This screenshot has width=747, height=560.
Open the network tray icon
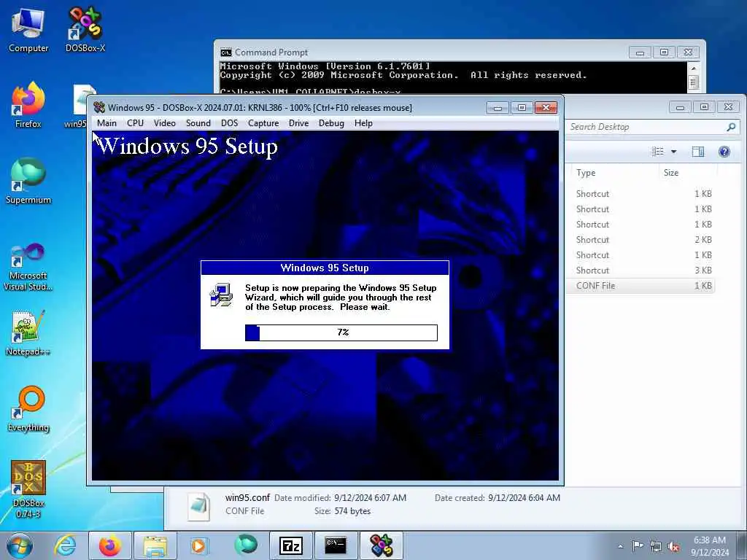tap(656, 546)
